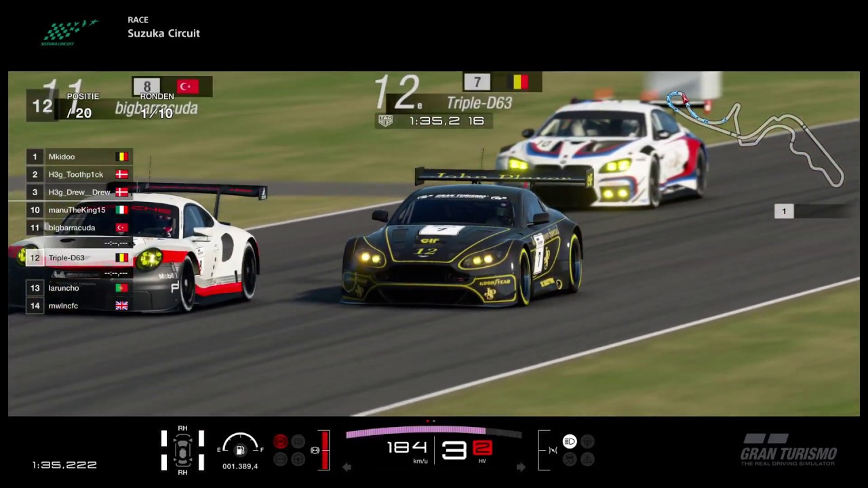Click H3g_Toothp1ck's Danish flag

pos(122,174)
